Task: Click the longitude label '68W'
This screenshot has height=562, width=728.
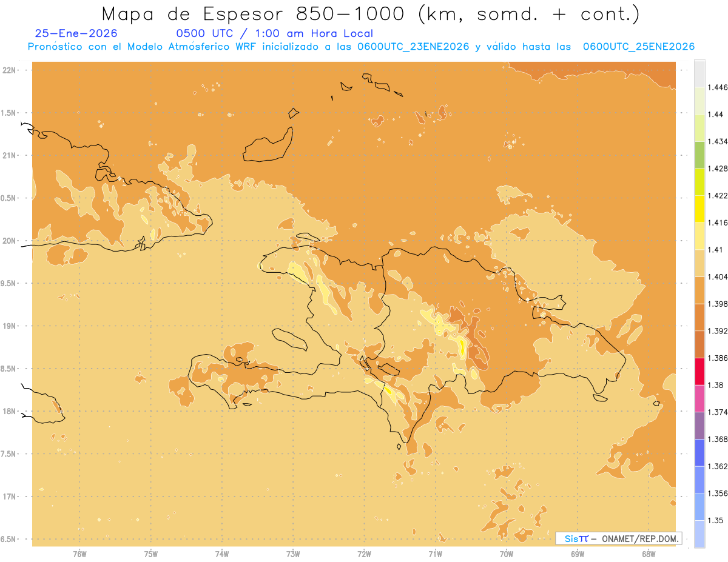Action: 649,554
